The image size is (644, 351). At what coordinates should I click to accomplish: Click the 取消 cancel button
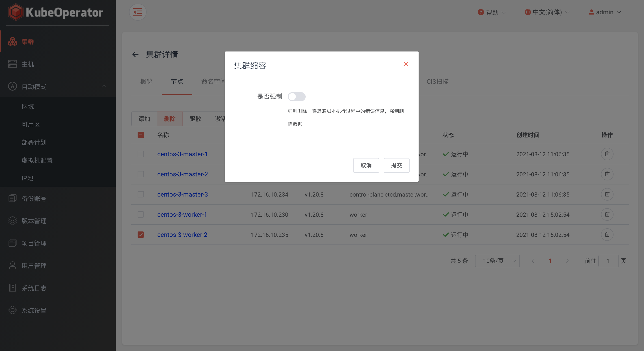(366, 165)
